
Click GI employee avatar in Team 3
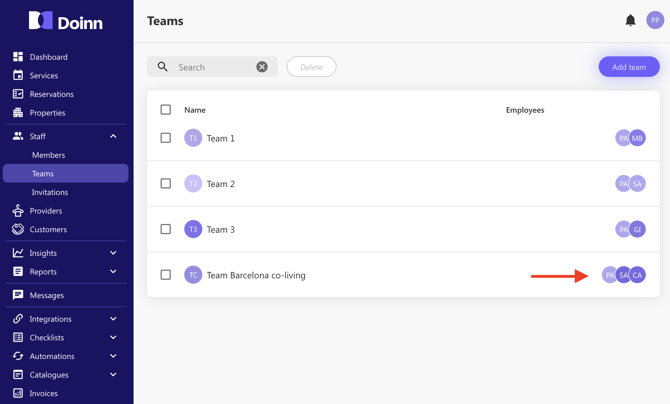[637, 229]
